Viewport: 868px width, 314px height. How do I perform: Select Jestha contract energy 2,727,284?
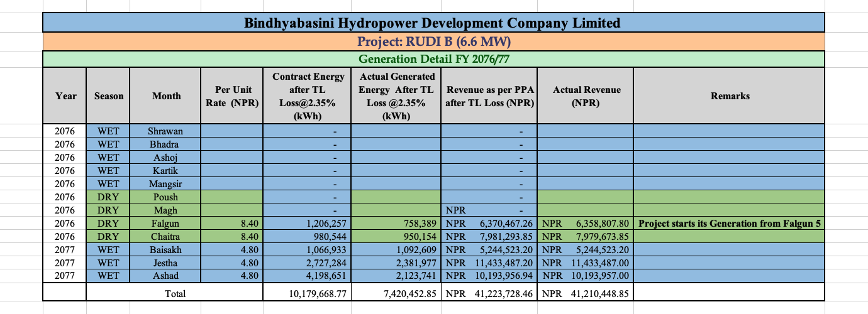pos(308,263)
